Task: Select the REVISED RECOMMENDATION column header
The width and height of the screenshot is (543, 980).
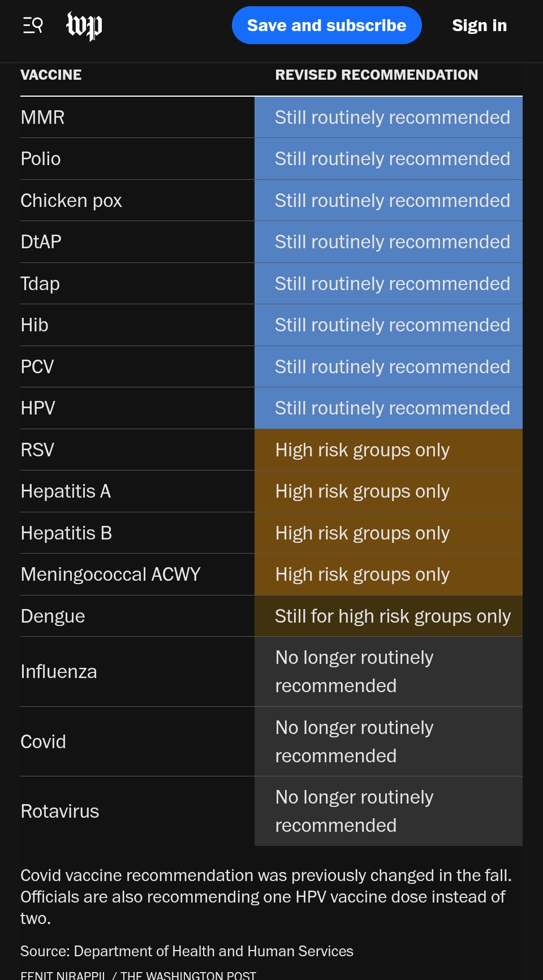Action: click(376, 75)
